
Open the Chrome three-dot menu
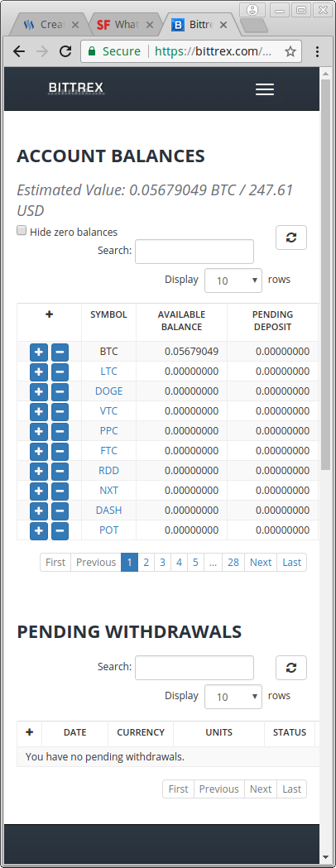point(317,51)
